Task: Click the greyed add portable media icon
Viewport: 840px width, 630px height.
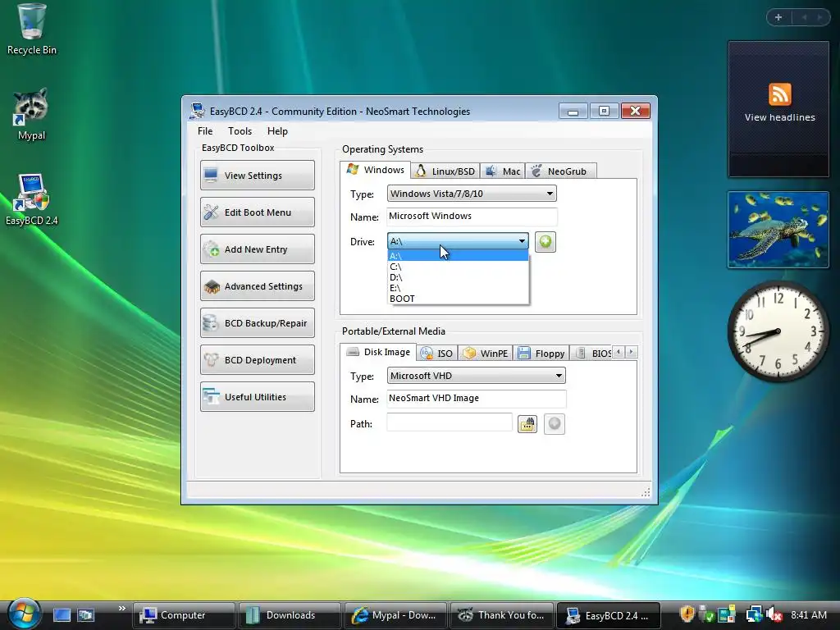Action: click(x=554, y=424)
